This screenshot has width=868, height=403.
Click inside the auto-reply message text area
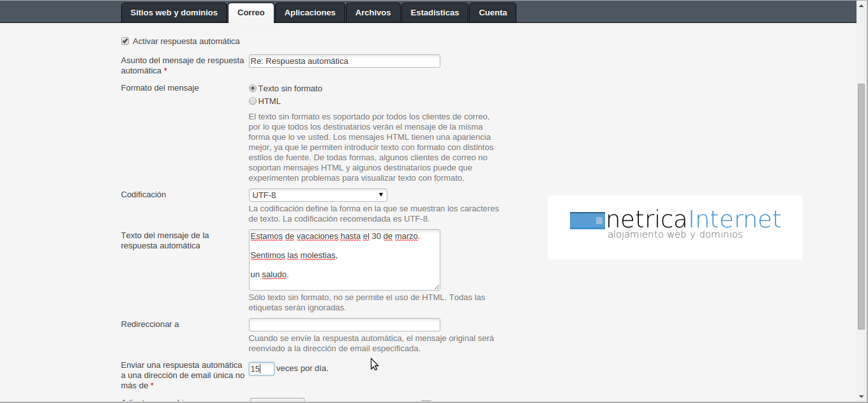point(344,260)
